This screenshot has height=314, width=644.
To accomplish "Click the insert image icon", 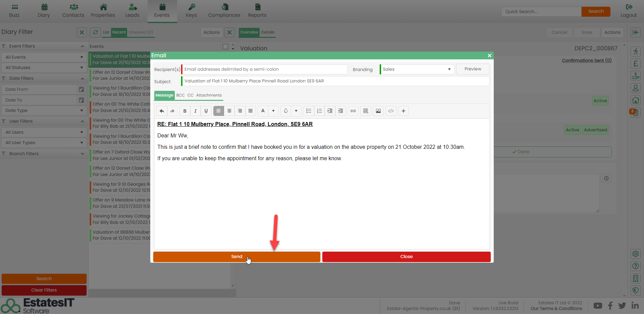I will 378,111.
